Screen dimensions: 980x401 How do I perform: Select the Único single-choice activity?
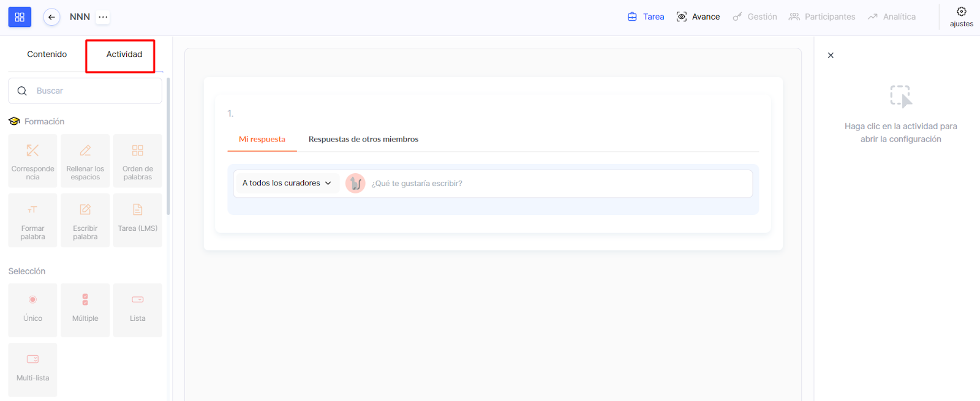[32, 309]
